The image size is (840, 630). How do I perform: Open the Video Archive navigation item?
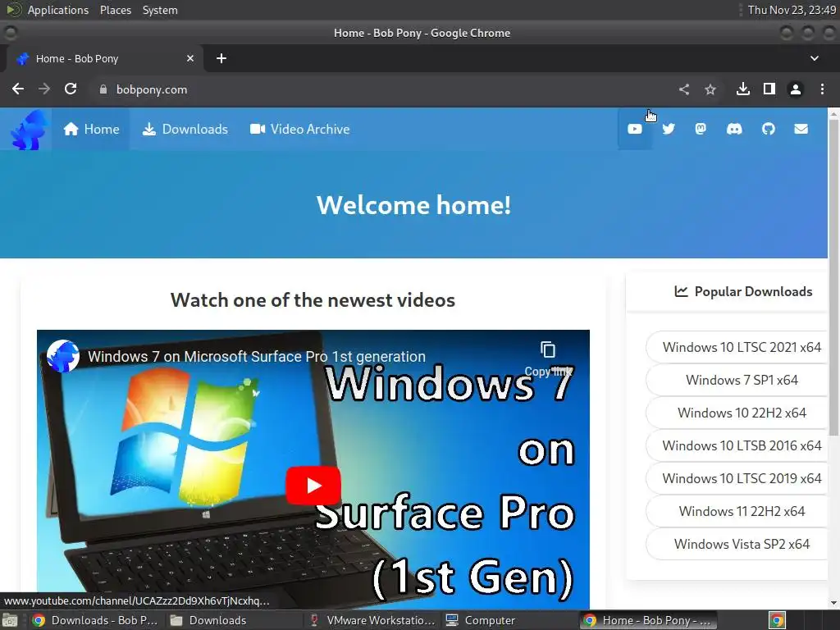(x=299, y=129)
